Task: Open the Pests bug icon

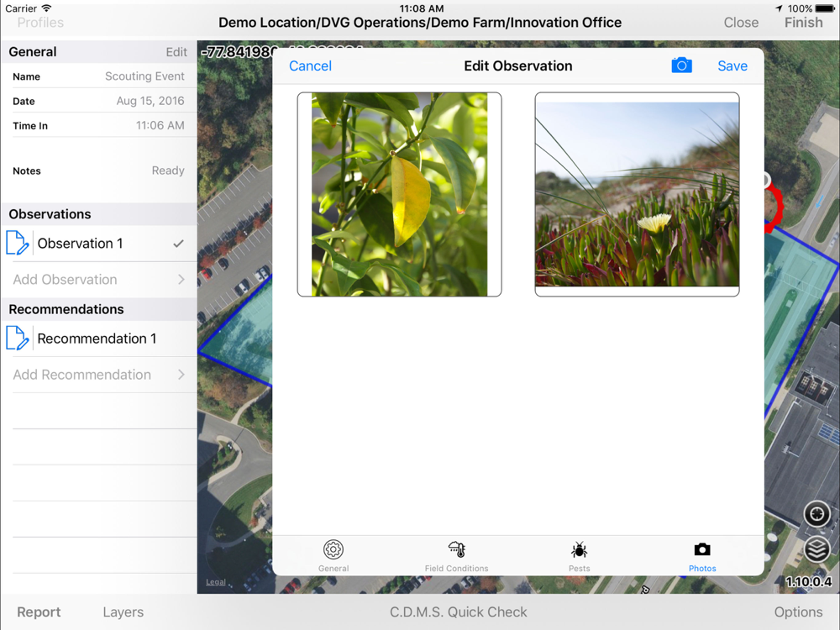Action: pyautogui.click(x=579, y=549)
